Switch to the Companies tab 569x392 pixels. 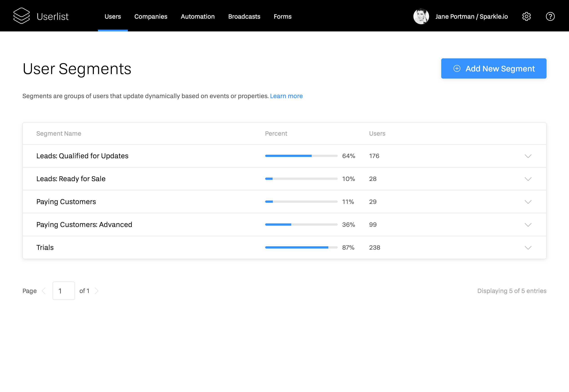pos(151,16)
